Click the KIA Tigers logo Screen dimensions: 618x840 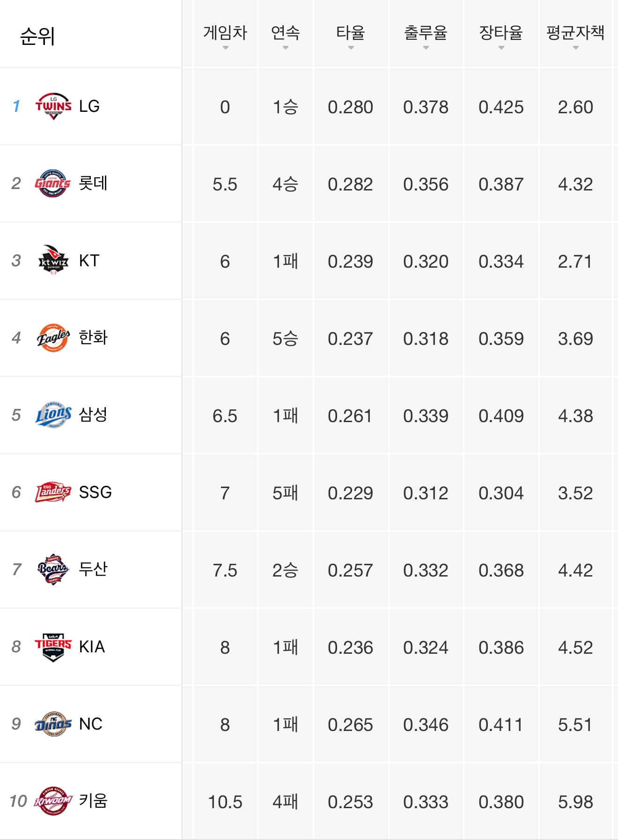(53, 647)
